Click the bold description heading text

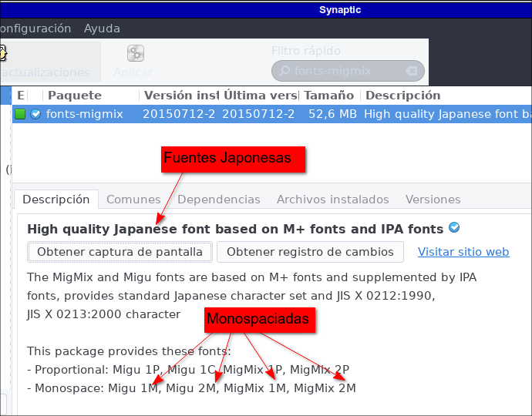[235, 230]
